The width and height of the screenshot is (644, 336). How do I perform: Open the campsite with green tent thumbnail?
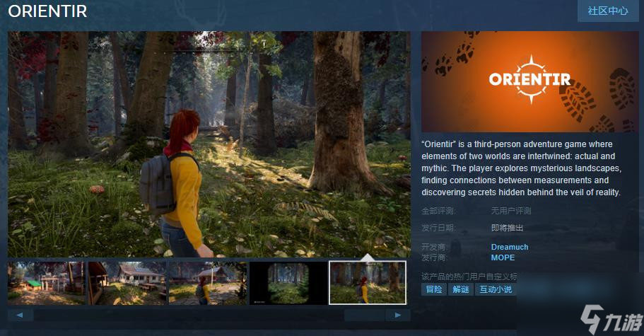click(47, 283)
